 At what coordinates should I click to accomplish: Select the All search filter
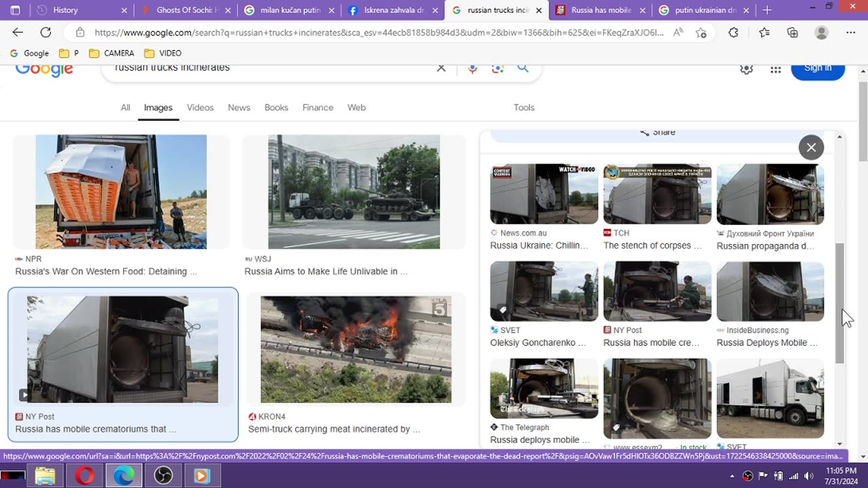[125, 108]
